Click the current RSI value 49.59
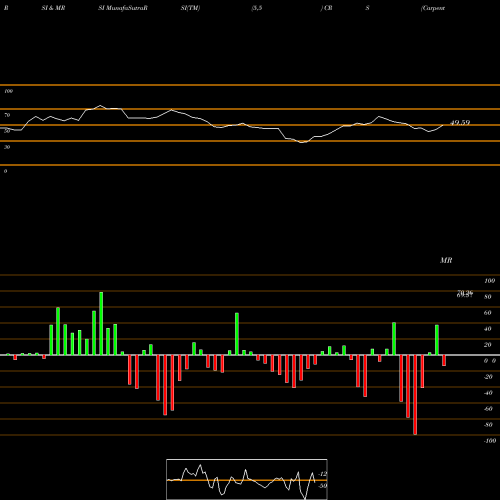The image size is (500, 500). click(x=460, y=123)
